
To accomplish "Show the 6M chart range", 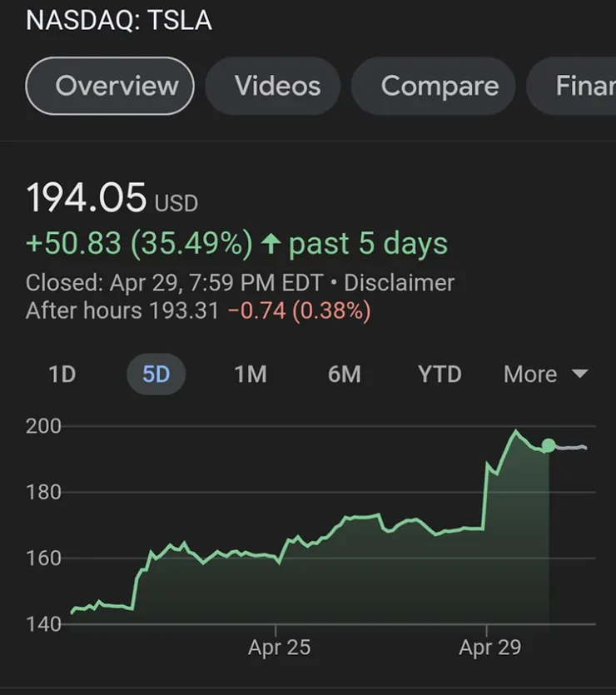I will click(344, 375).
